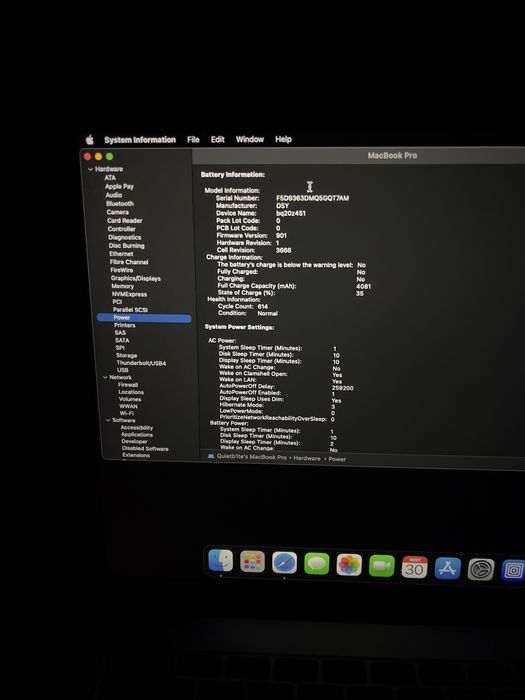Open the Edit menu
The image size is (525, 700).
[217, 139]
